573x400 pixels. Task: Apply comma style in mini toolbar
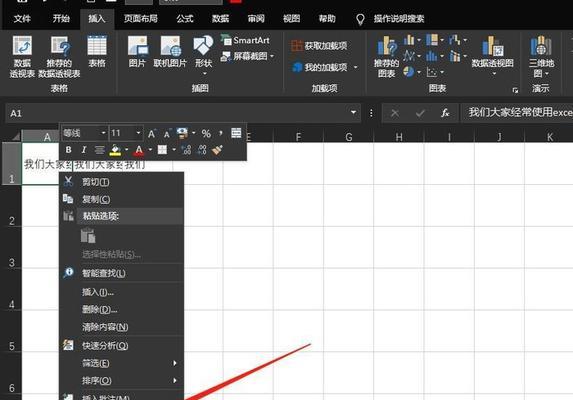click(x=221, y=134)
